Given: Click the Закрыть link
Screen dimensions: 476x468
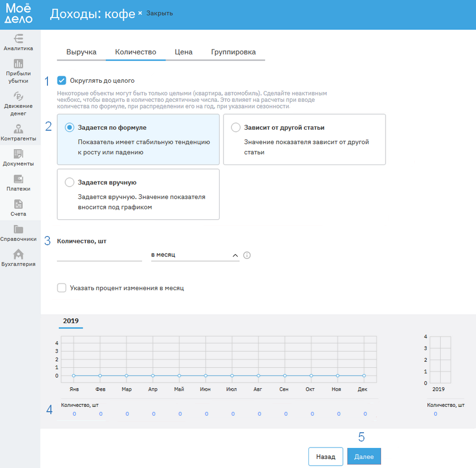Looking at the screenshot, I should (159, 13).
